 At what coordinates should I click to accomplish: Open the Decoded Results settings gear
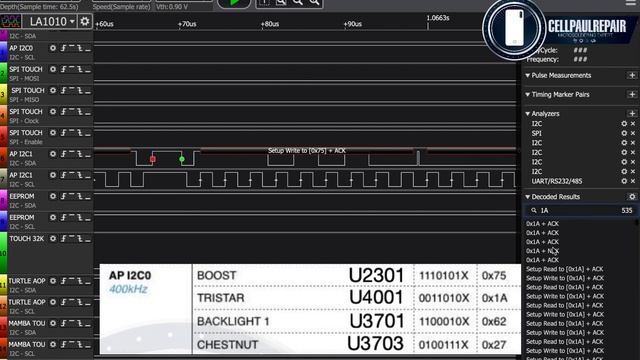point(632,197)
